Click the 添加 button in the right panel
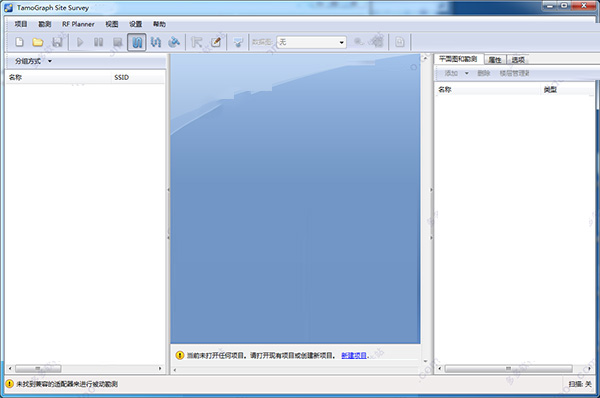 pos(451,73)
